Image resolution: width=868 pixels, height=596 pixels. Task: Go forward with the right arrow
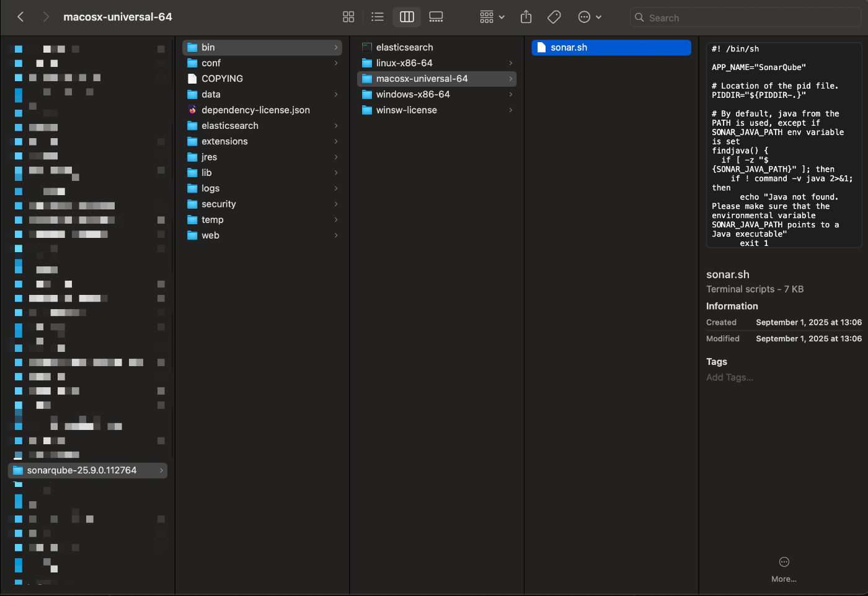pyautogui.click(x=45, y=17)
